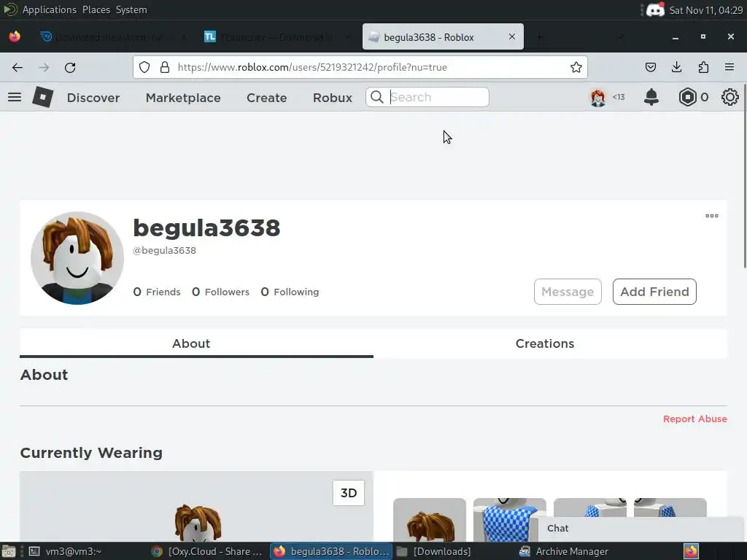This screenshot has height=560, width=747.
Task: Select the About tab
Action: pos(196,343)
